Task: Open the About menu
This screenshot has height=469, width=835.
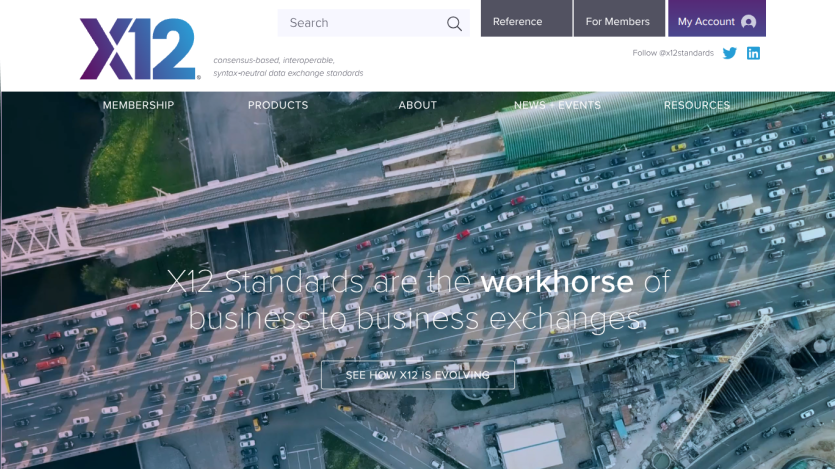Action: coord(418,105)
